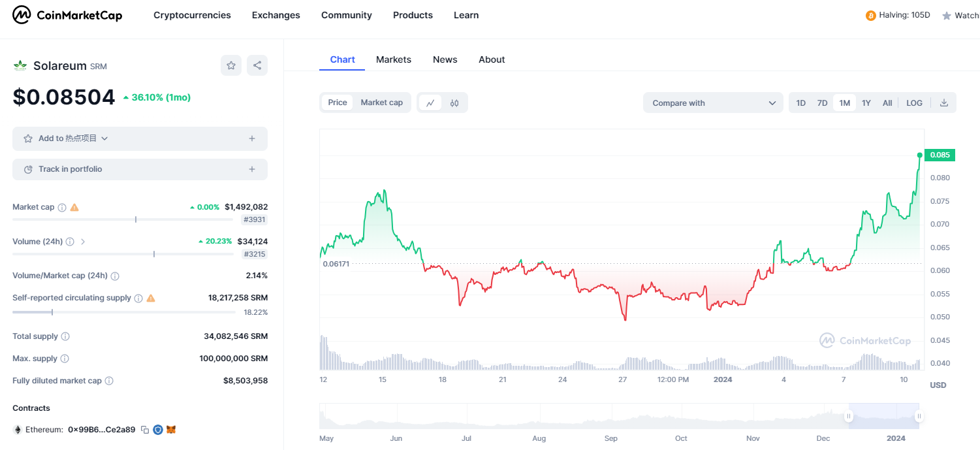Click the 100,000,000 SRM max supply value
This screenshot has height=450, width=980.
[x=234, y=359]
